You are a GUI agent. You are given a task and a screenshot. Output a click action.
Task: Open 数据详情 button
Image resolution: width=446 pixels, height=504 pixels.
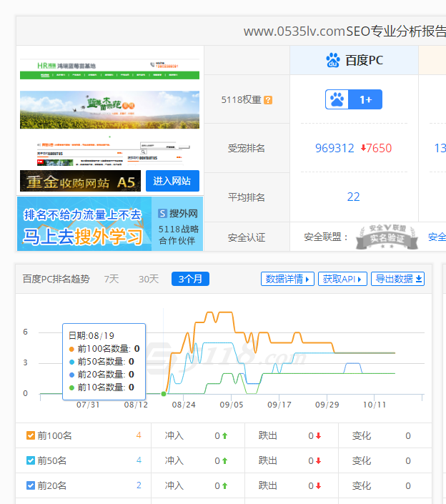(x=287, y=279)
